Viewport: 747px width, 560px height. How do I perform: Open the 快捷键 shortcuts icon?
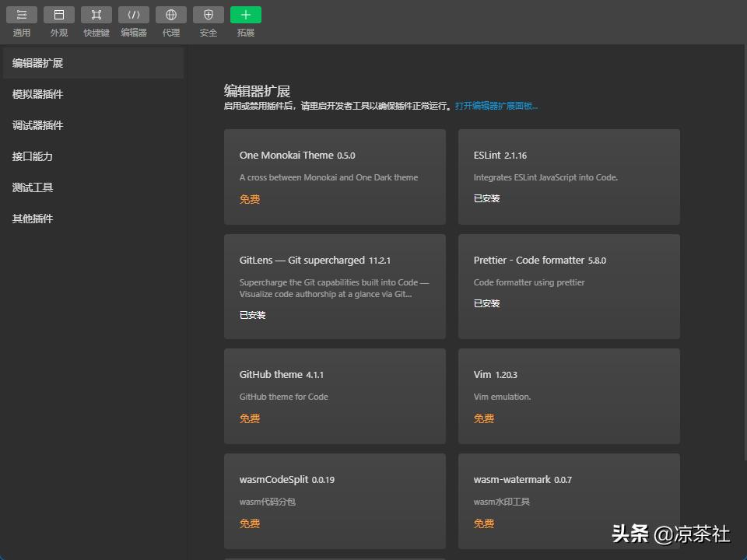pyautogui.click(x=96, y=15)
